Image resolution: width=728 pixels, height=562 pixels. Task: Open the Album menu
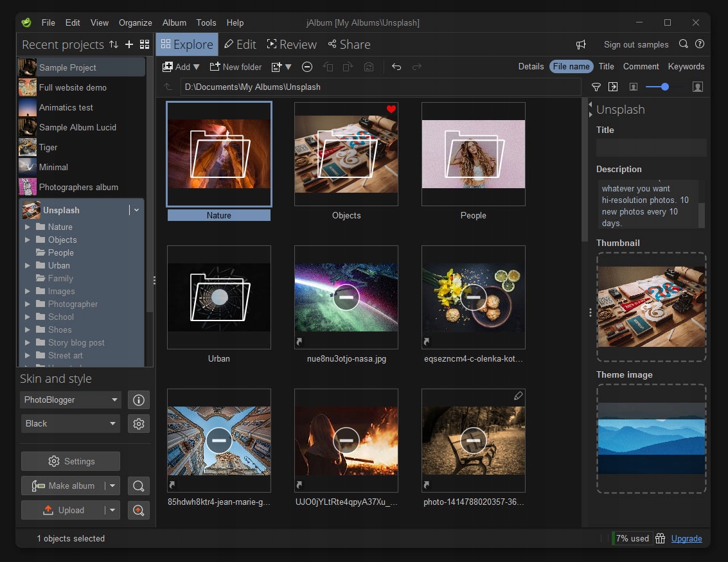coord(174,22)
